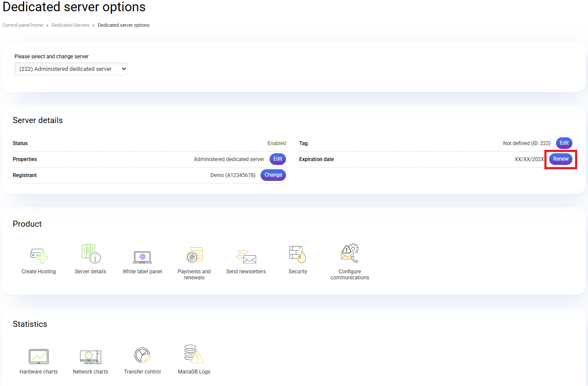The height and width of the screenshot is (386, 588).
Task: Open the Transfer control icon
Action: (x=142, y=356)
